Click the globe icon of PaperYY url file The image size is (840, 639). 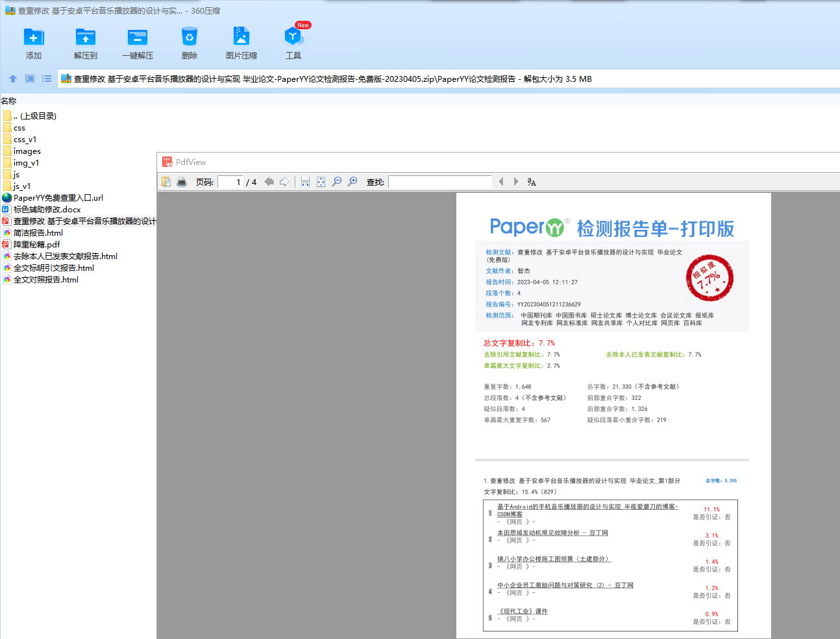(7, 198)
